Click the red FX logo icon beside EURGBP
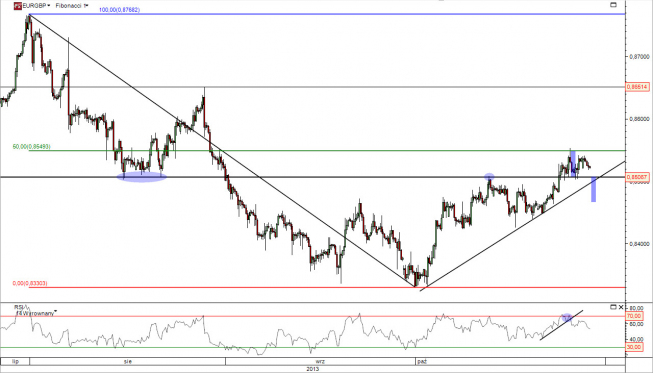The image size is (653, 373). (x=17, y=5)
